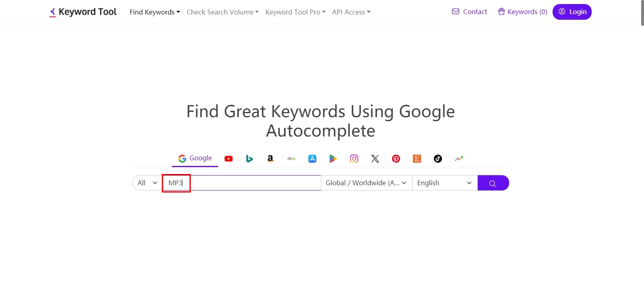This screenshot has height=296, width=644.
Task: Click the magnifier search button
Action: coord(493,183)
